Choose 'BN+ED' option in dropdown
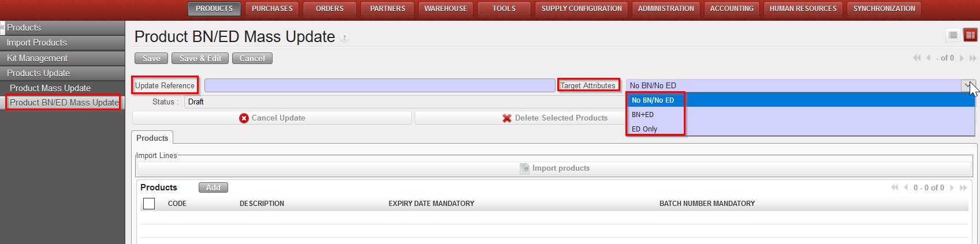 click(x=801, y=114)
